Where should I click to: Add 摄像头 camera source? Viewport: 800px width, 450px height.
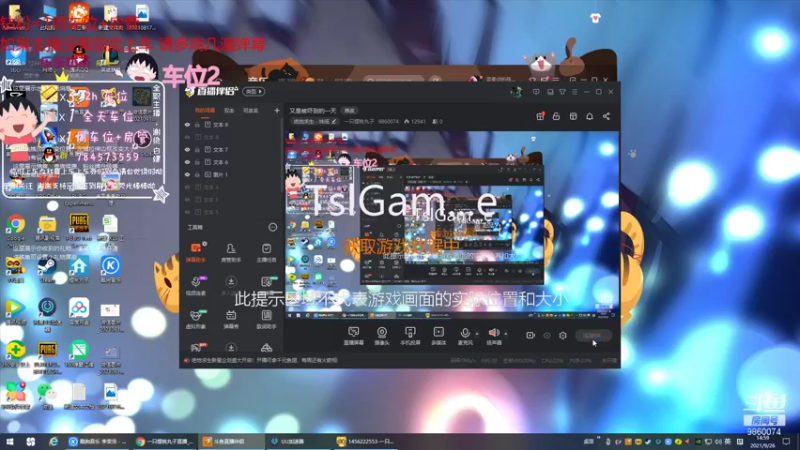pos(382,336)
